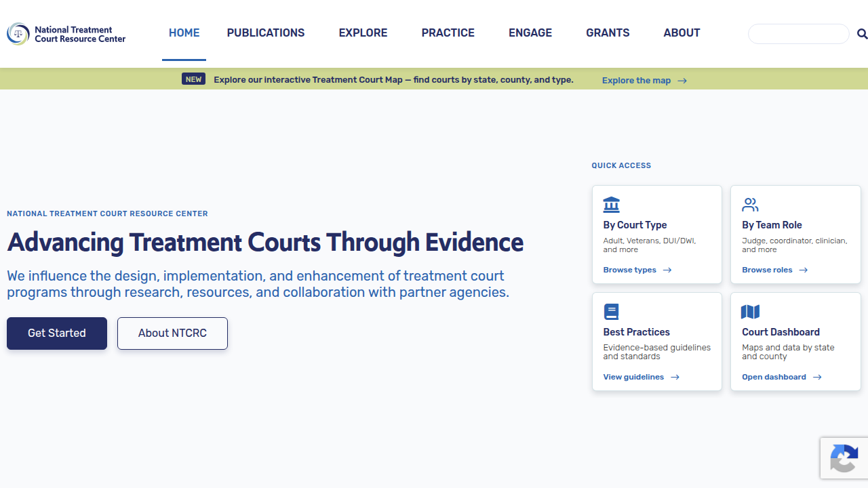This screenshot has width=868, height=488.
Task: Click the Get Started button
Action: [x=57, y=333]
